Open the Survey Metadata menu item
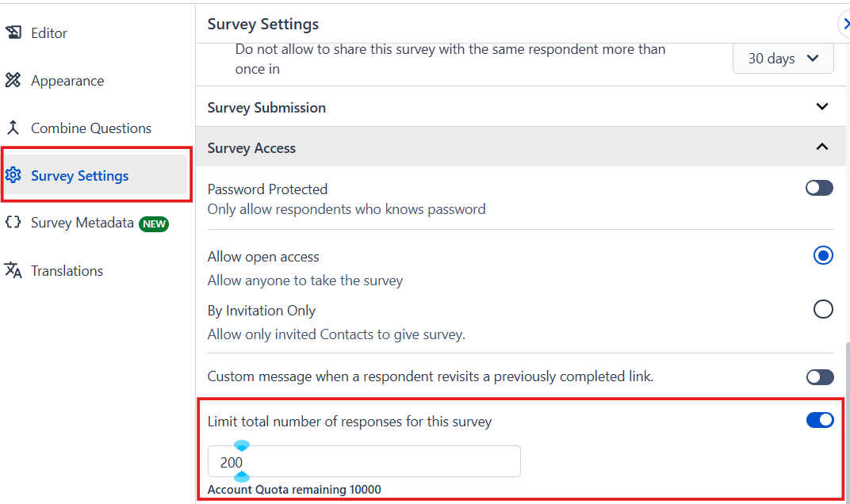The height and width of the screenshot is (504, 850). pos(82,223)
